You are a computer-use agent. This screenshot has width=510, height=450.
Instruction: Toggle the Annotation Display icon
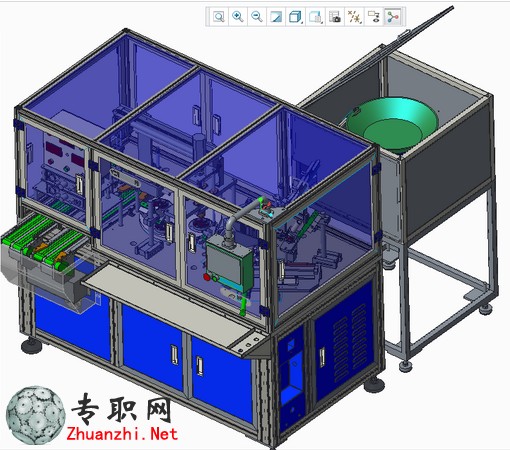(373, 17)
